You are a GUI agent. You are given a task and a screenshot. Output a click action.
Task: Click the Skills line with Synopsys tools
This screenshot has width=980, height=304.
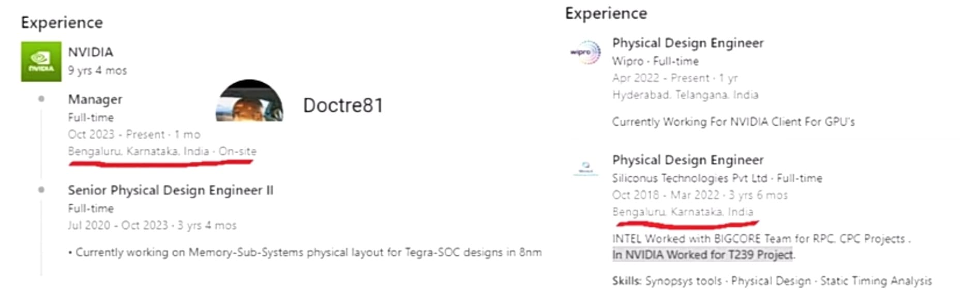click(x=772, y=281)
